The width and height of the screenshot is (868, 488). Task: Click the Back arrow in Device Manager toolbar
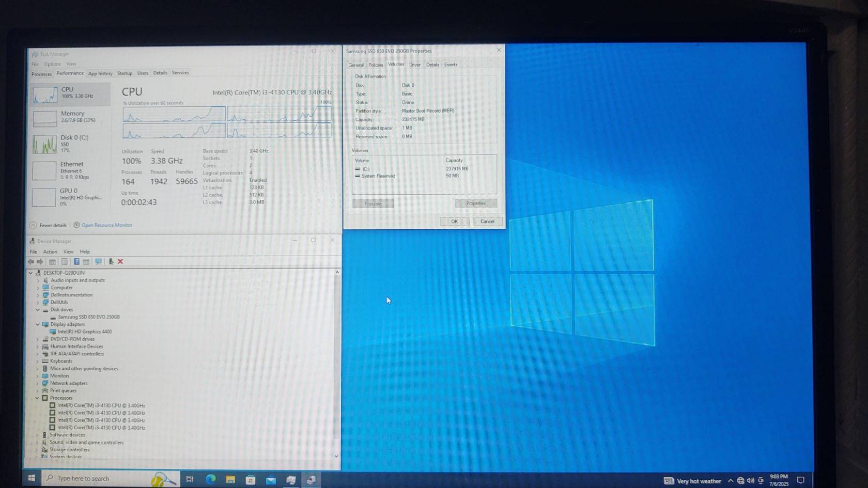(31, 262)
